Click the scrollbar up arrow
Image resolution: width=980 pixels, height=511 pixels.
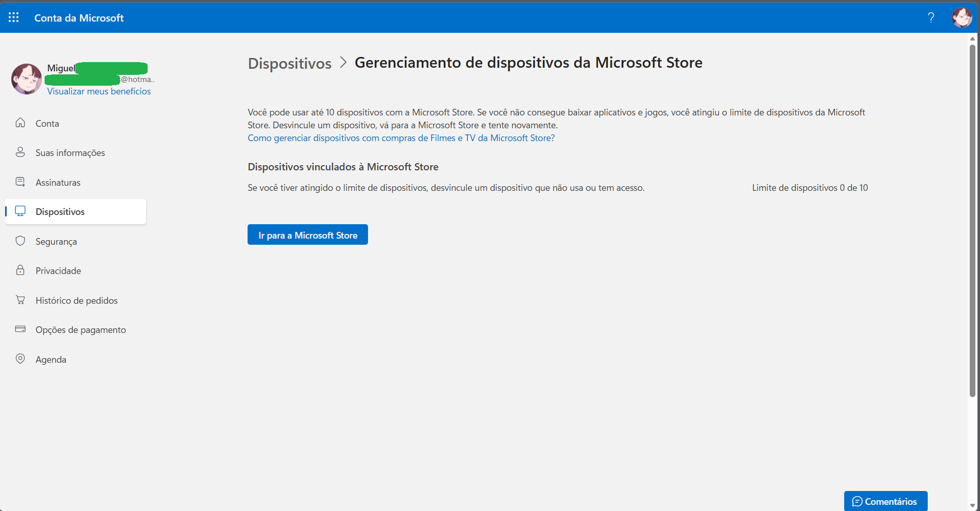(972, 38)
